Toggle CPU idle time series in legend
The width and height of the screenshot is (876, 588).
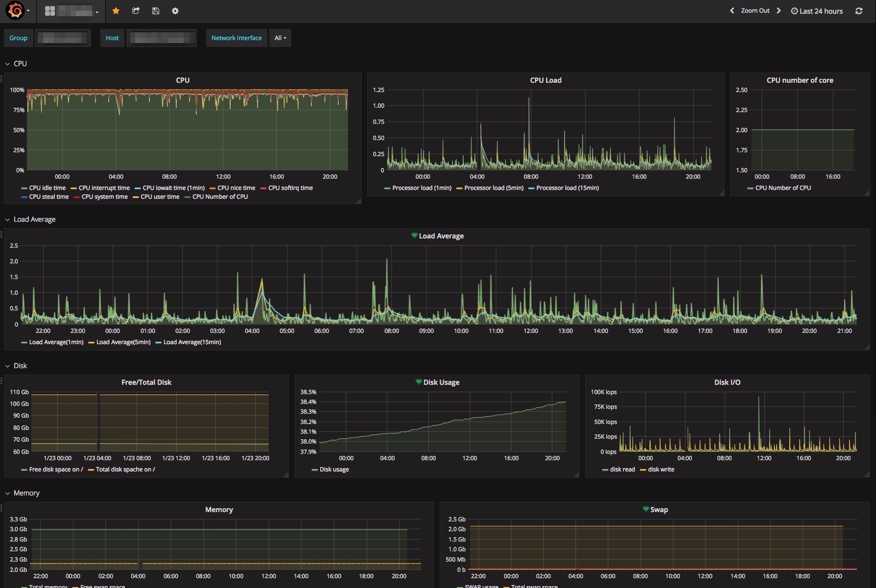click(47, 188)
